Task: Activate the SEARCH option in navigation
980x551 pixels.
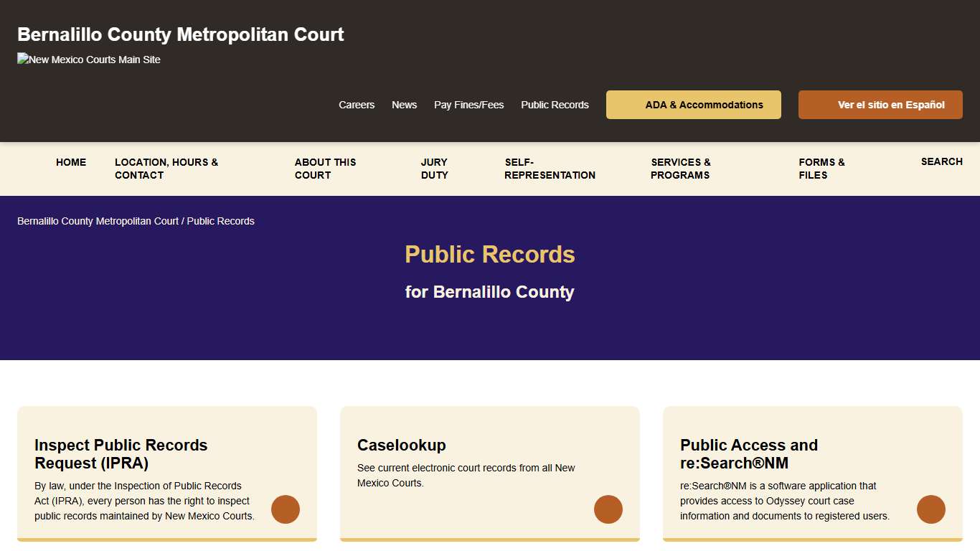Action: pyautogui.click(x=942, y=161)
